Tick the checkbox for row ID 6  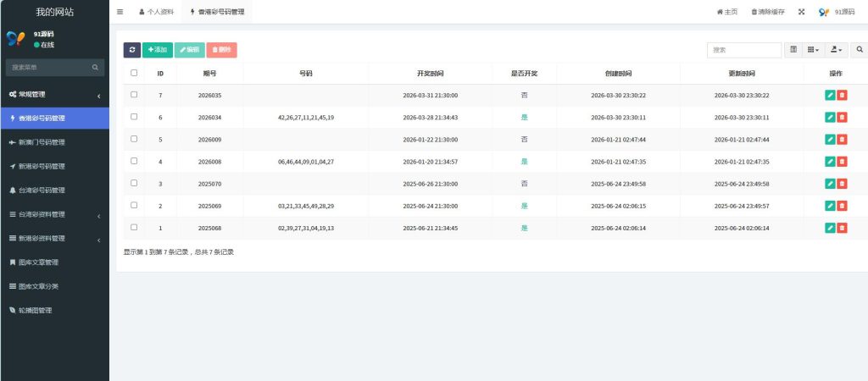[x=134, y=117]
